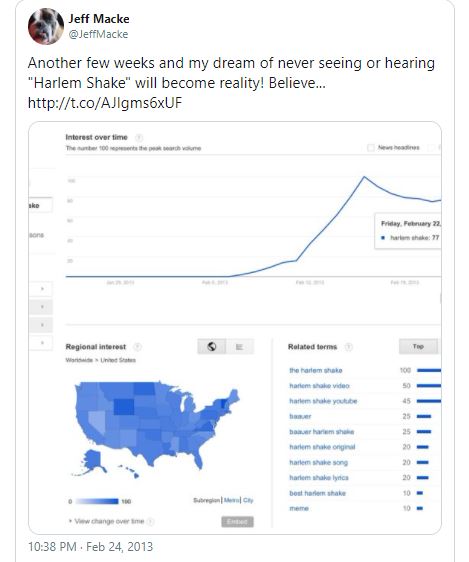Click help icon beside Related terms
The width and height of the screenshot is (469, 562).
tap(349, 347)
